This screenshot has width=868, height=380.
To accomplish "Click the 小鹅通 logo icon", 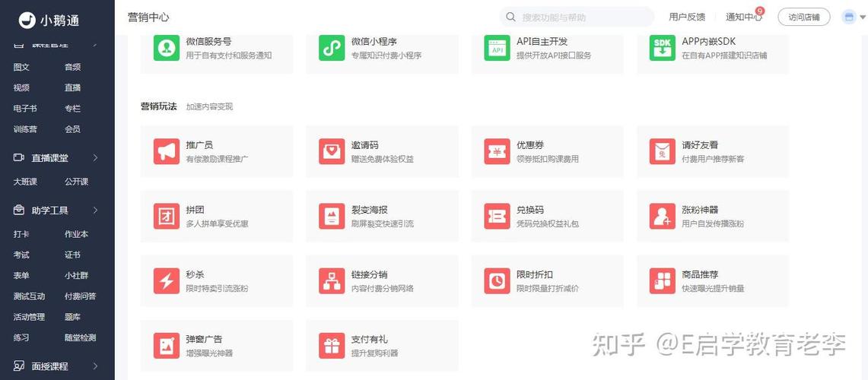I will click(27, 20).
